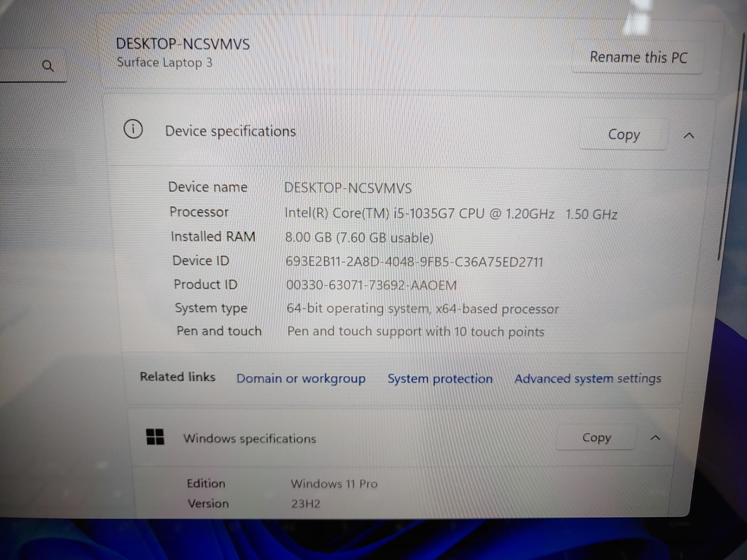Image resolution: width=747 pixels, height=560 pixels.
Task: Click the Device name label
Action: 208,187
